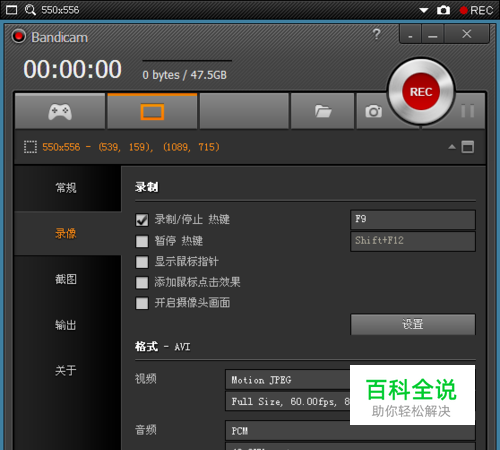Click the magnifier icon in the top bar
Viewport: 500px width, 450px height.
click(x=30, y=10)
